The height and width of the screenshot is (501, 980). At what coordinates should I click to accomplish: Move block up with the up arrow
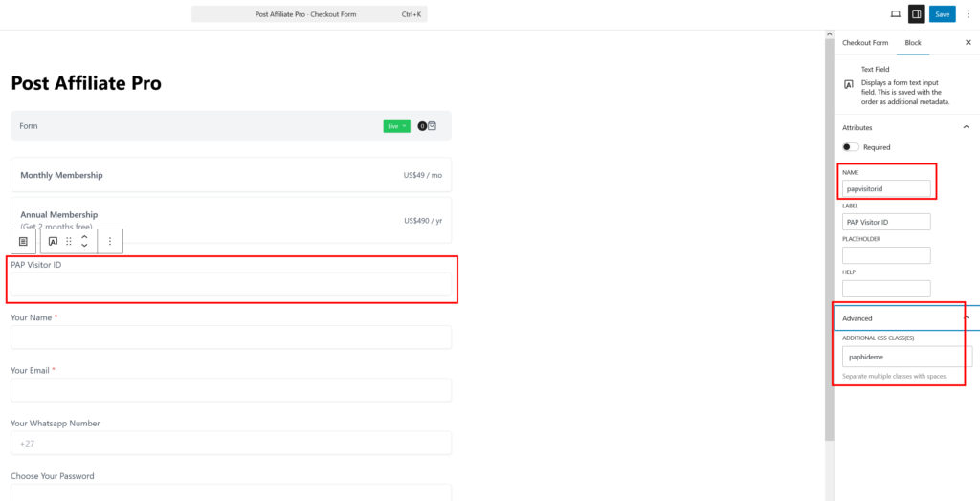84,236
